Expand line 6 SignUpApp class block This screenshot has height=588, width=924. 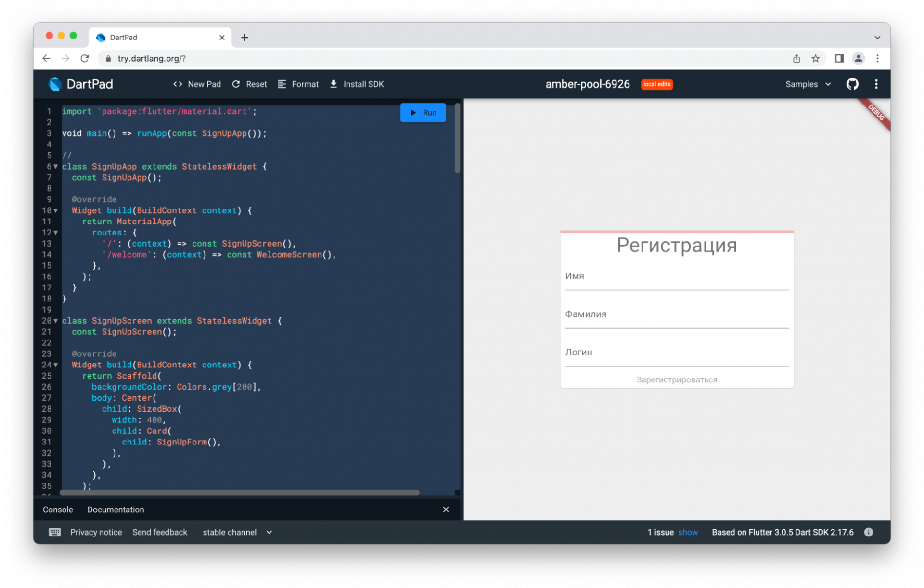pos(55,166)
